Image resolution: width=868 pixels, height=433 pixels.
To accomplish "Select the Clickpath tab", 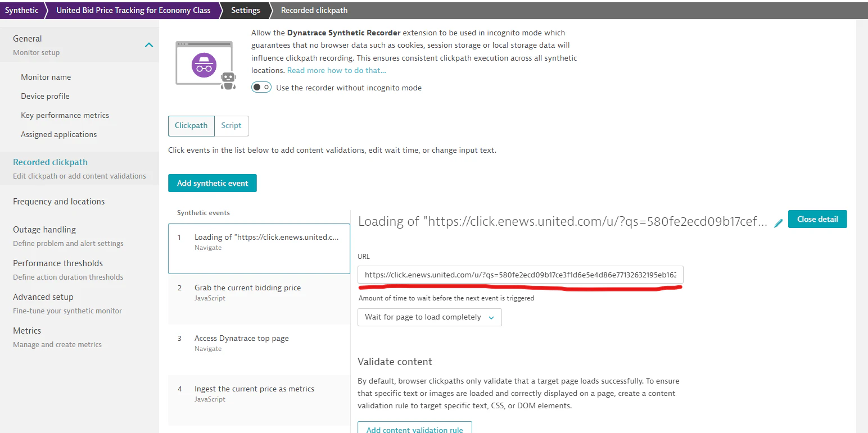I will click(191, 126).
